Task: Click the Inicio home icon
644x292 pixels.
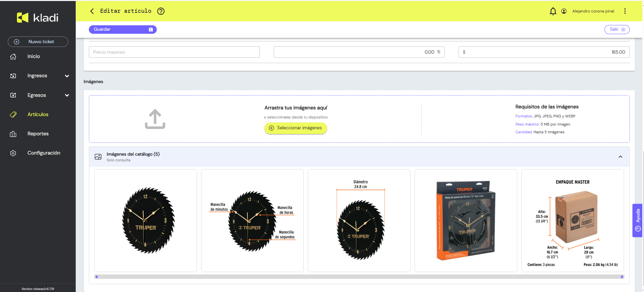Action: point(13,56)
